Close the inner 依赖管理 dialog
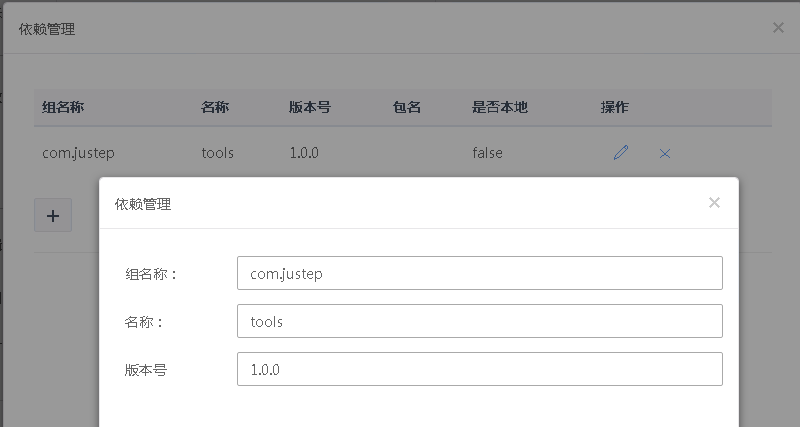Viewport: 800px width, 427px height. coord(714,203)
